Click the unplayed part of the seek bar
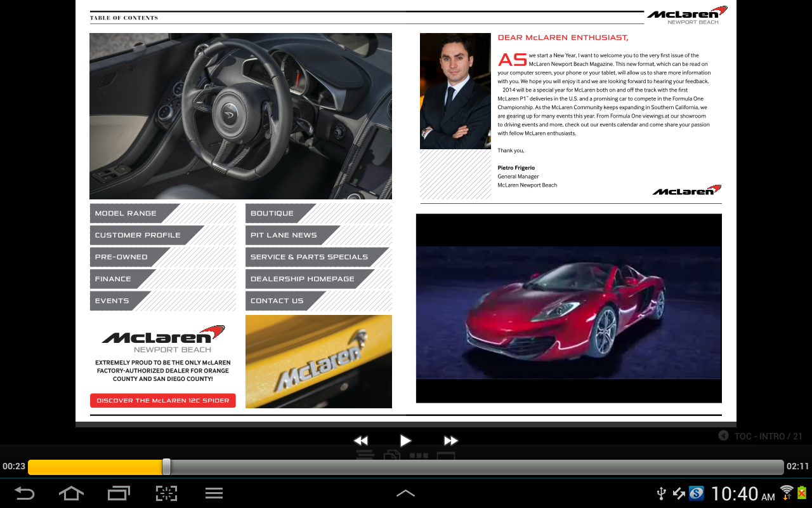The width and height of the screenshot is (812, 508). 477,467
